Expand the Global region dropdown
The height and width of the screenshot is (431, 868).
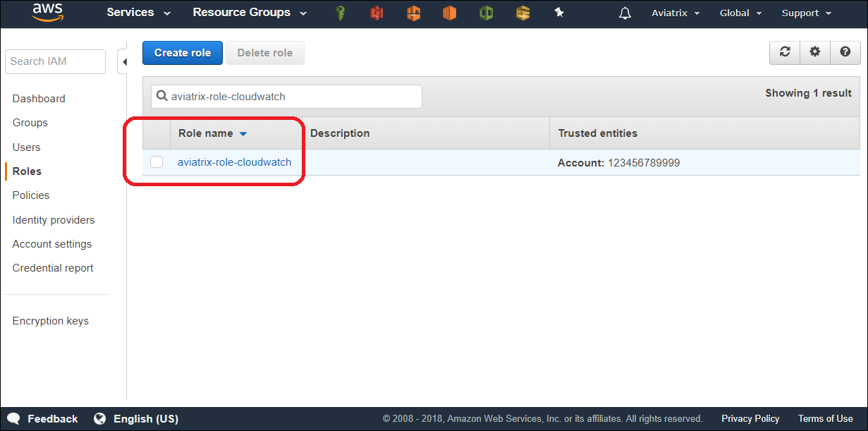click(740, 13)
